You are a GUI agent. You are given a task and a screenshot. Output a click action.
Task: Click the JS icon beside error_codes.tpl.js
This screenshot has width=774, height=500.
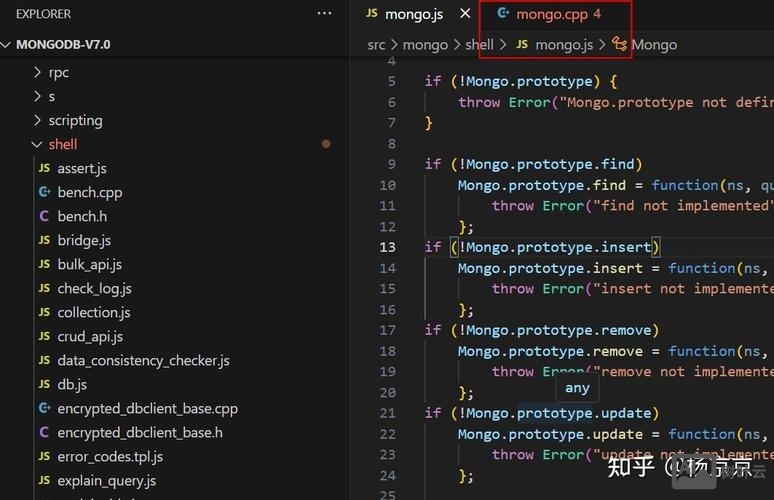pos(44,456)
